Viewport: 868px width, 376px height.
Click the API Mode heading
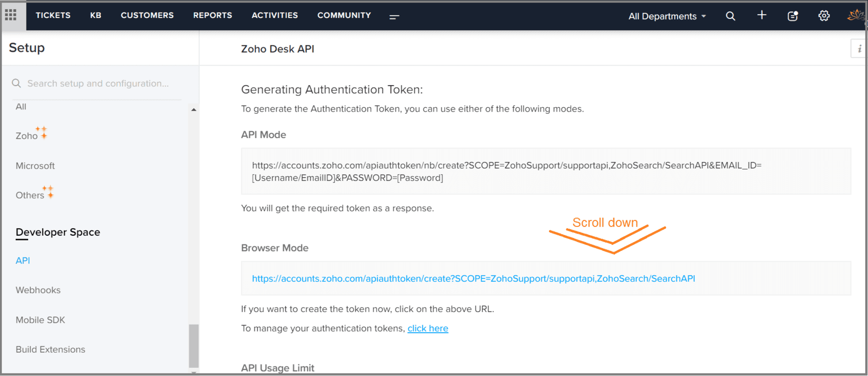click(x=264, y=135)
